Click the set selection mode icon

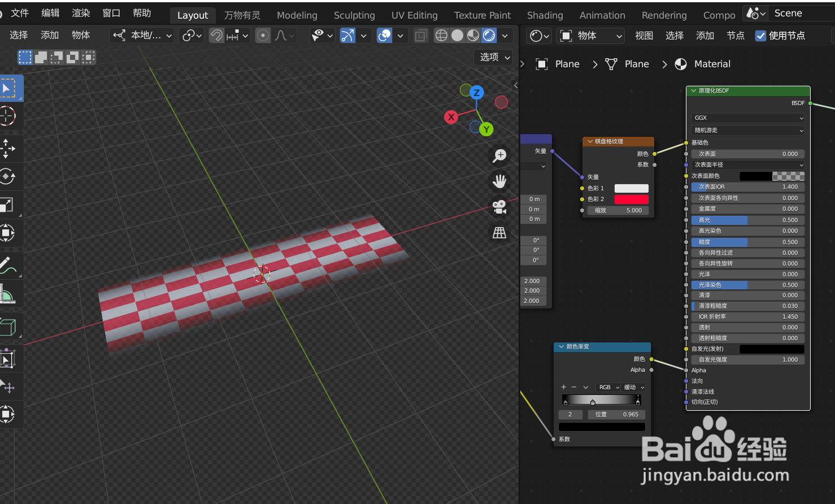[25, 57]
